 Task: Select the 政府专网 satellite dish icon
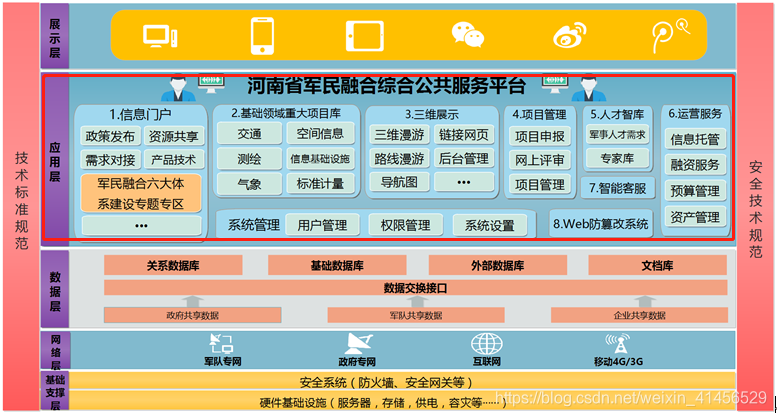tap(359, 343)
